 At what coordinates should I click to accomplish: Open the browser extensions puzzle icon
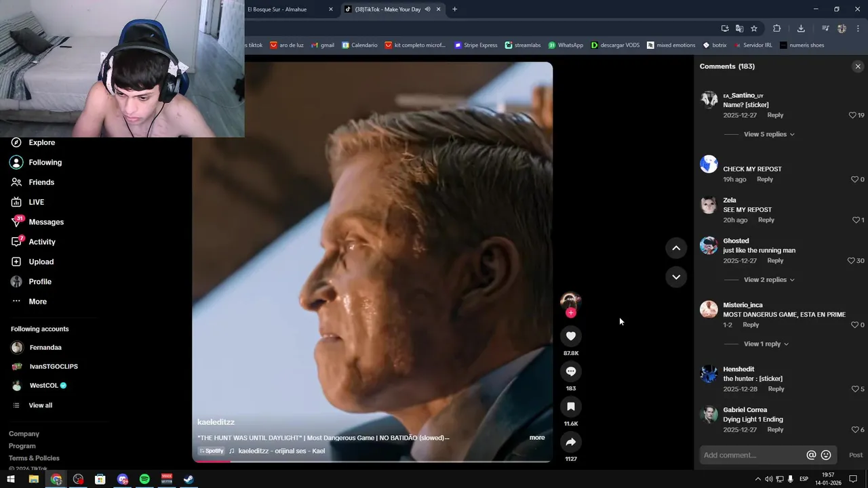point(777,28)
